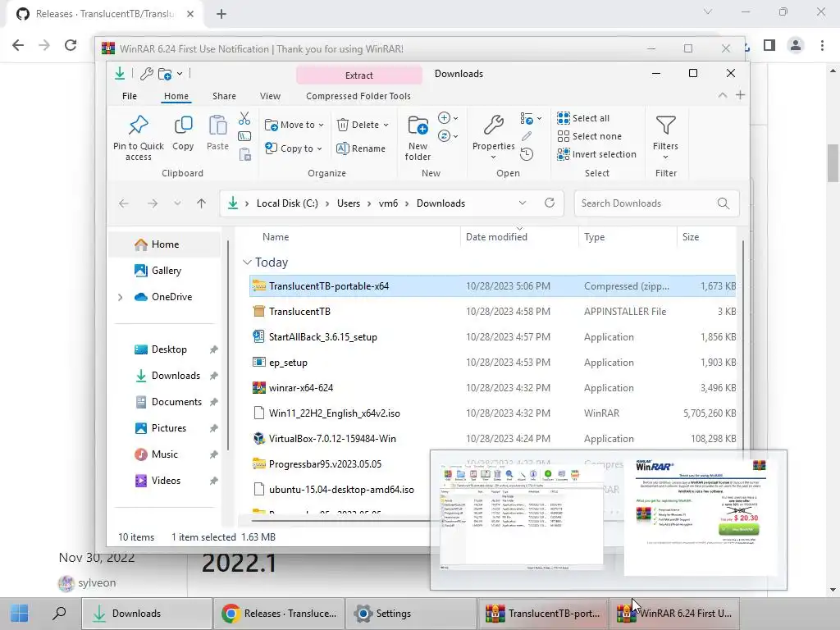Screen dimensions: 840x630
Task: Click the Copy icon in Clipboard group
Action: [x=183, y=126]
